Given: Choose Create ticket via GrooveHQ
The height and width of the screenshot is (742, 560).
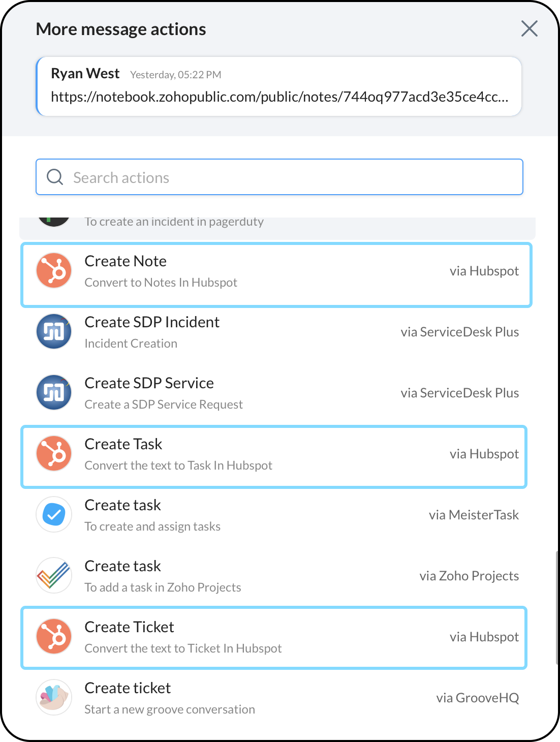Looking at the screenshot, I should tap(274, 698).
